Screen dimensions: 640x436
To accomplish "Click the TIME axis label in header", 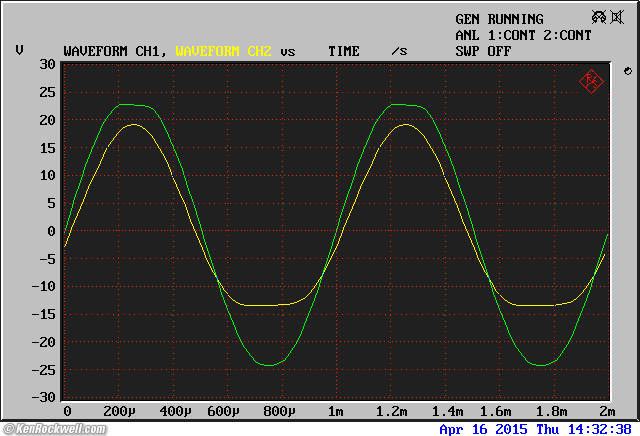I will pyautogui.click(x=344, y=50).
